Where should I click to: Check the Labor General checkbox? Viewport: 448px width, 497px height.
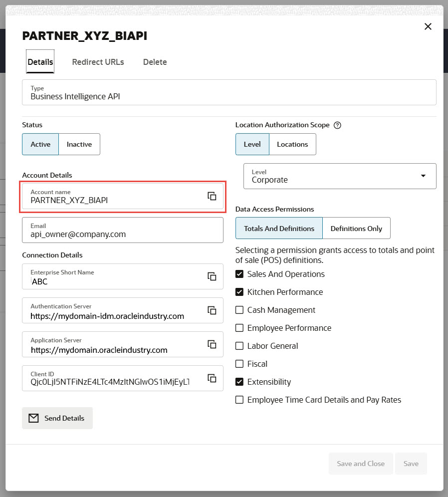tap(239, 346)
